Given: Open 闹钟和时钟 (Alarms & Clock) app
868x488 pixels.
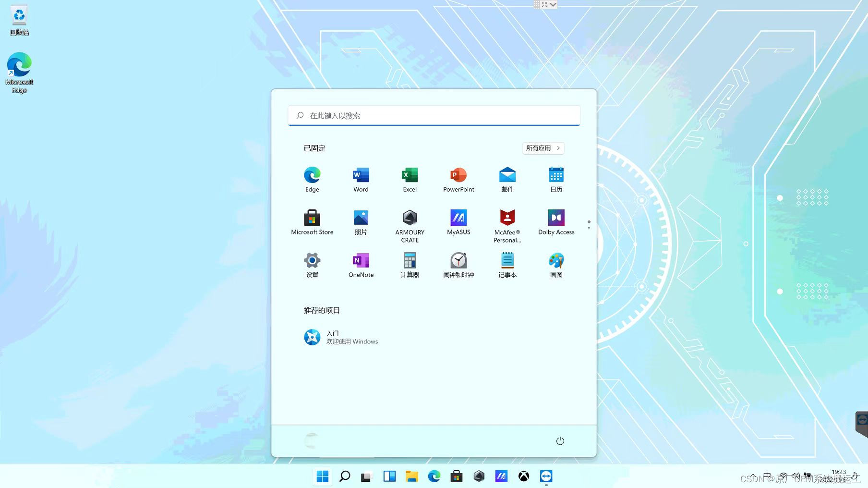Looking at the screenshot, I should click(458, 265).
